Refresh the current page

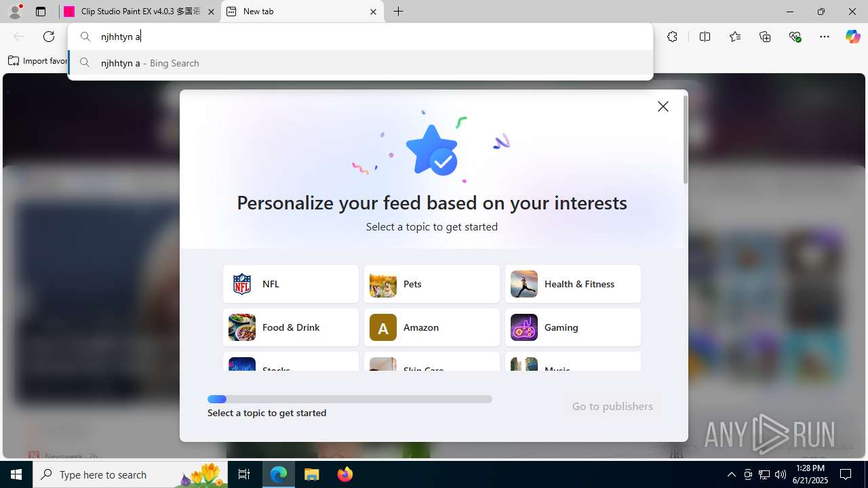point(49,37)
